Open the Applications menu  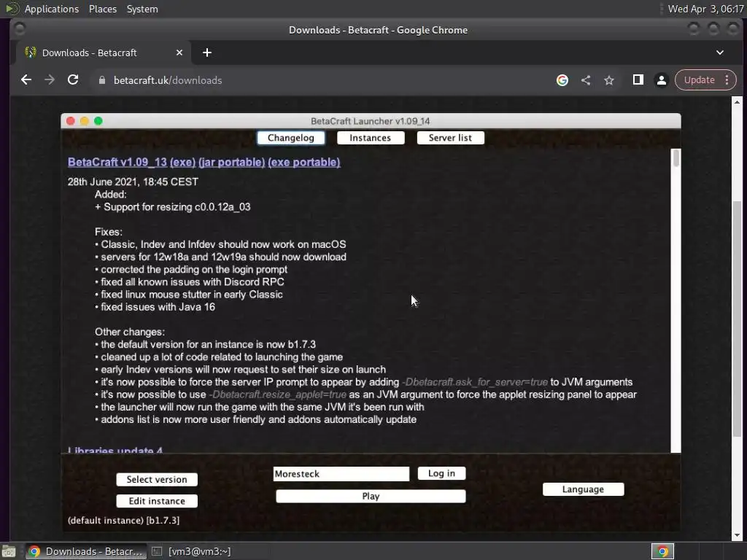coord(52,9)
